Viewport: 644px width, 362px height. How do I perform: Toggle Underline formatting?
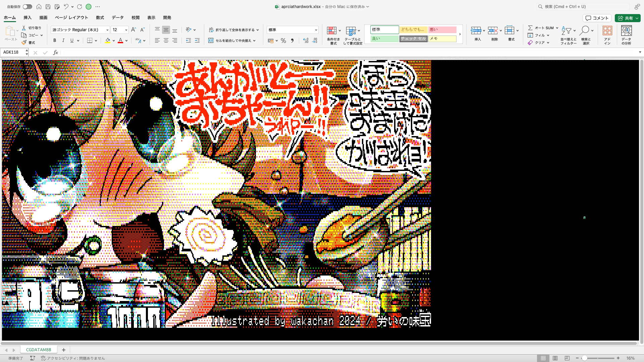tap(72, 41)
